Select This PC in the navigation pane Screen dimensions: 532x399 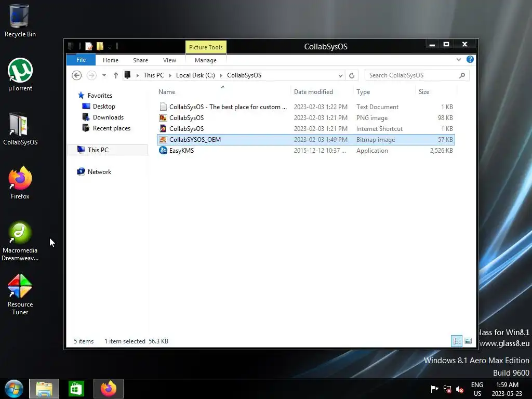click(x=107, y=150)
